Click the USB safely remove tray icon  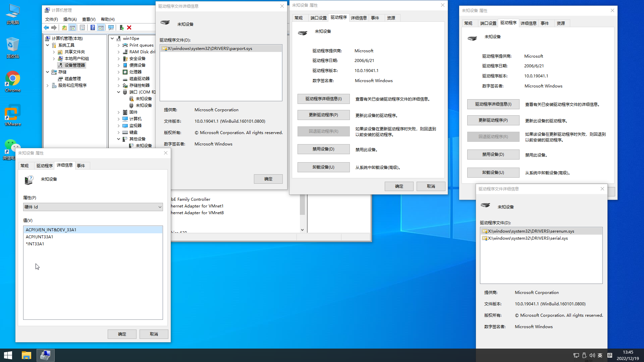pyautogui.click(x=584, y=355)
